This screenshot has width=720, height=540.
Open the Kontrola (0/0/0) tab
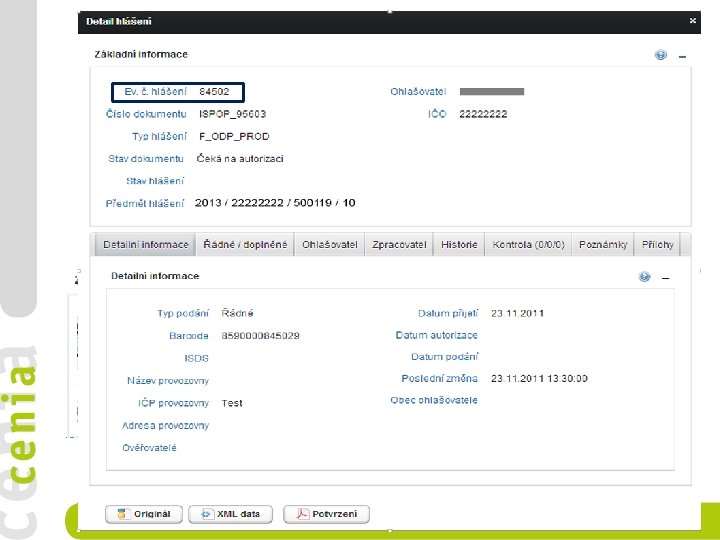point(529,245)
